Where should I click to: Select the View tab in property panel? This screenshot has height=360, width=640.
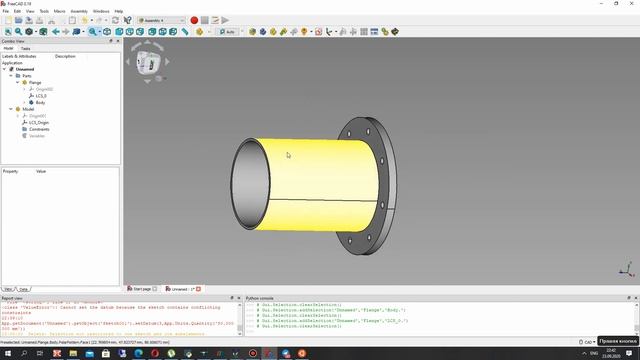[x=8, y=289]
